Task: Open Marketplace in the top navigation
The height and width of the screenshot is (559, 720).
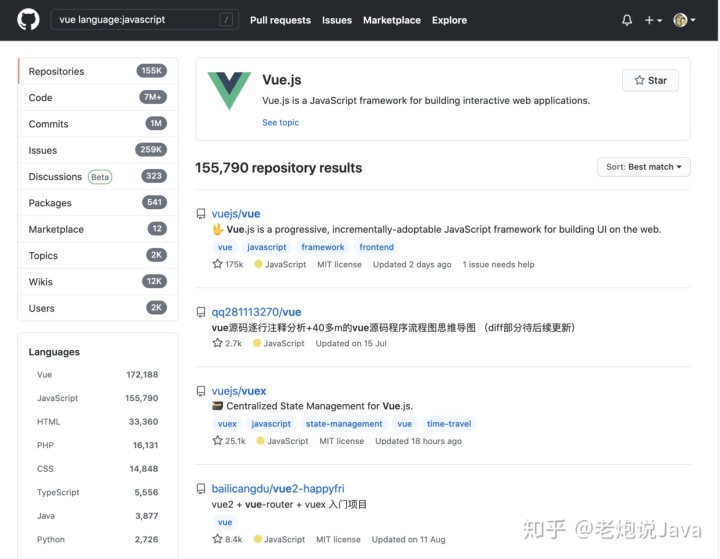Action: (x=392, y=20)
